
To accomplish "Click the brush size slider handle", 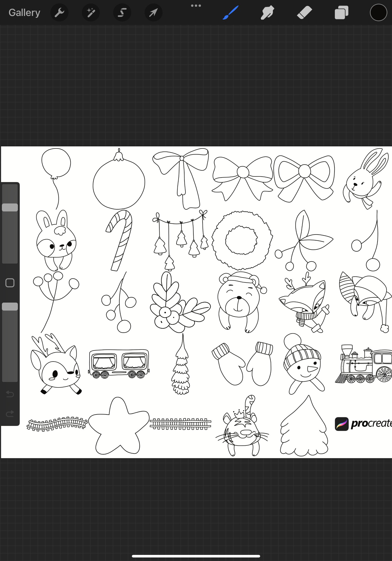I will (10, 207).
